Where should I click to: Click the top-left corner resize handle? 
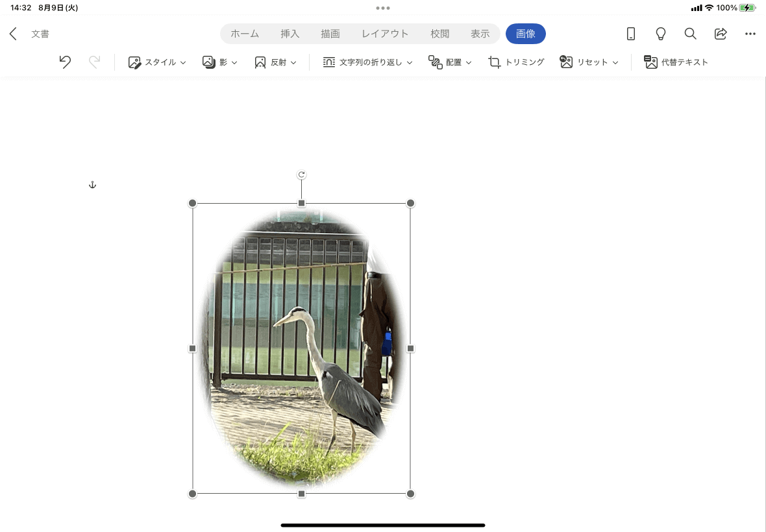(193, 203)
